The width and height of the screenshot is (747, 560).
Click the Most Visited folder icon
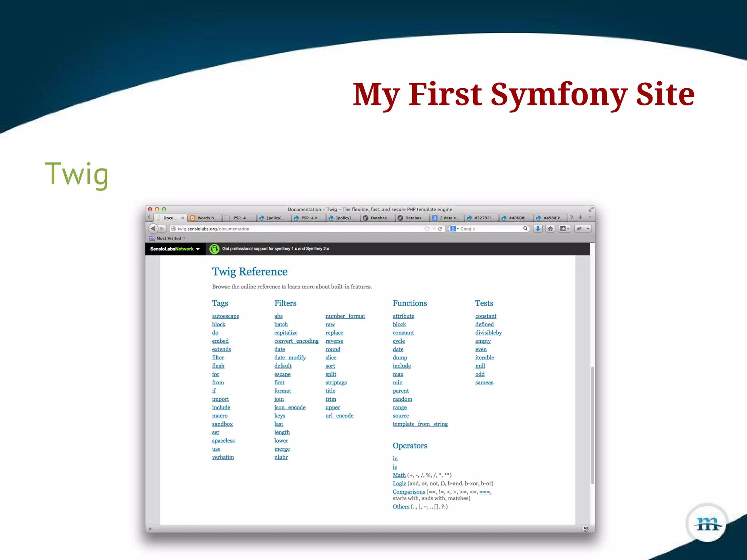[x=152, y=238]
